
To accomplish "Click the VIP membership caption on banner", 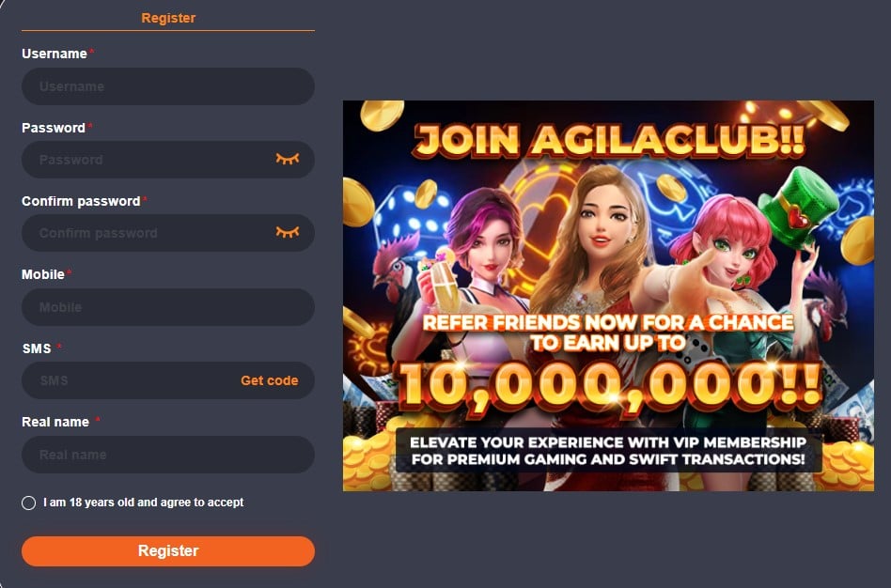I will (x=608, y=451).
